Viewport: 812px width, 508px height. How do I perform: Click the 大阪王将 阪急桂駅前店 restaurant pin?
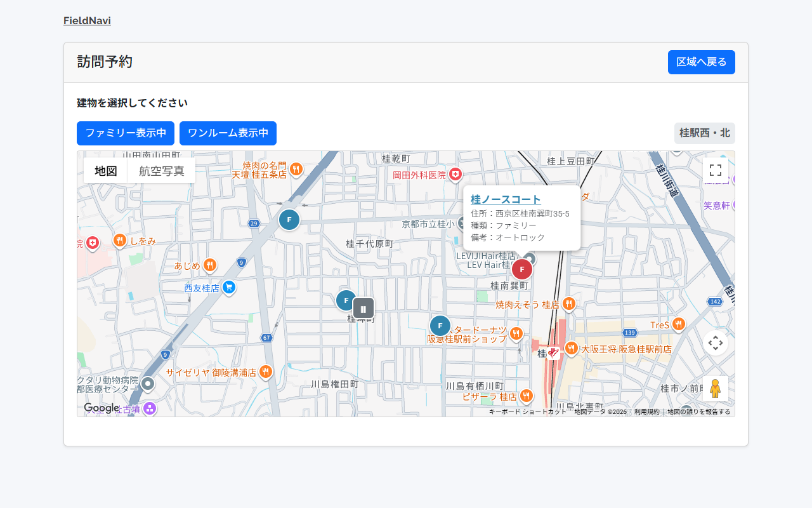pos(572,348)
